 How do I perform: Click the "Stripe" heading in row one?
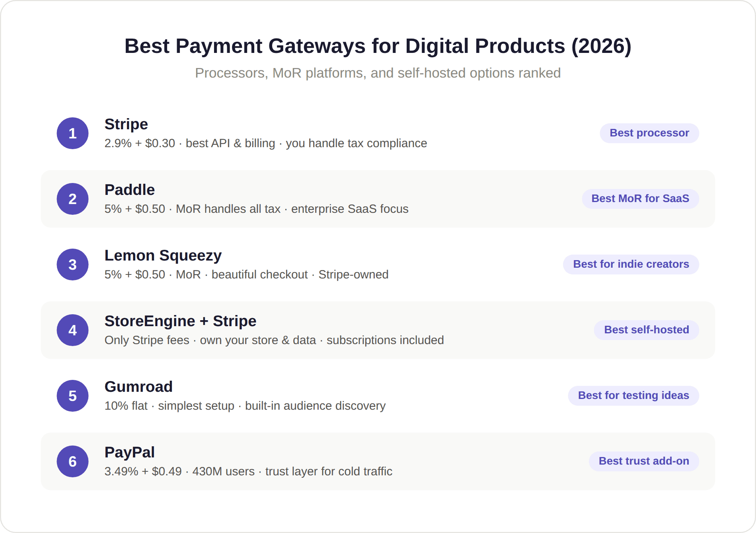tap(126, 124)
